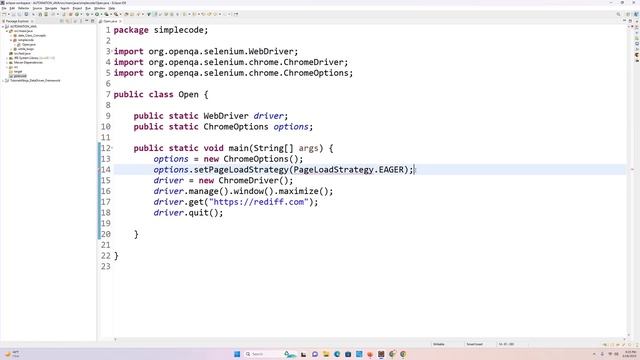Click the search magnifier at toolbar far right
This screenshot has height=360, width=640.
click(618, 14)
